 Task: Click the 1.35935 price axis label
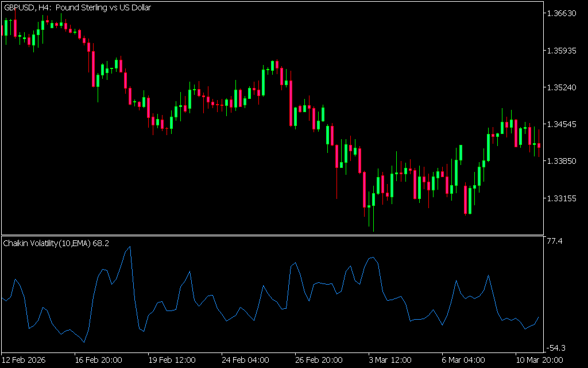[563, 51]
